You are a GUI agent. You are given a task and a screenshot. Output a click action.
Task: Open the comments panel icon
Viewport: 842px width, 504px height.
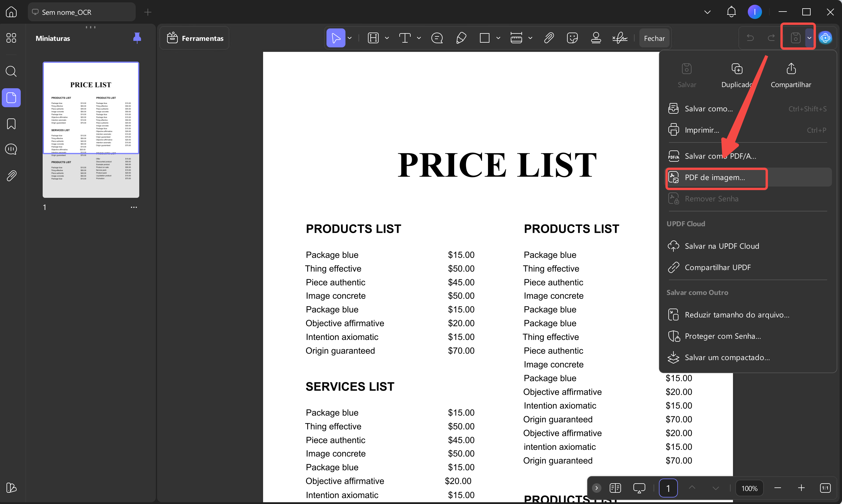[x=11, y=149]
